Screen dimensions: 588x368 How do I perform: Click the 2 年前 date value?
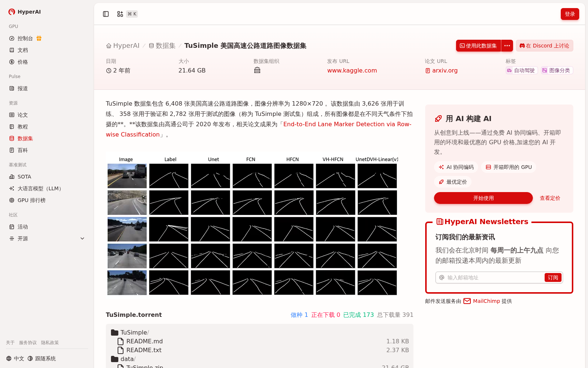118,70
